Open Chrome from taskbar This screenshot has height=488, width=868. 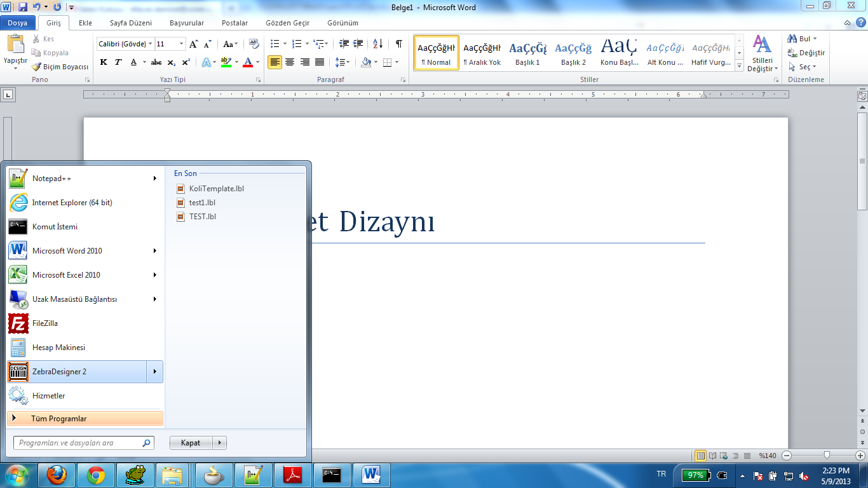coord(96,475)
